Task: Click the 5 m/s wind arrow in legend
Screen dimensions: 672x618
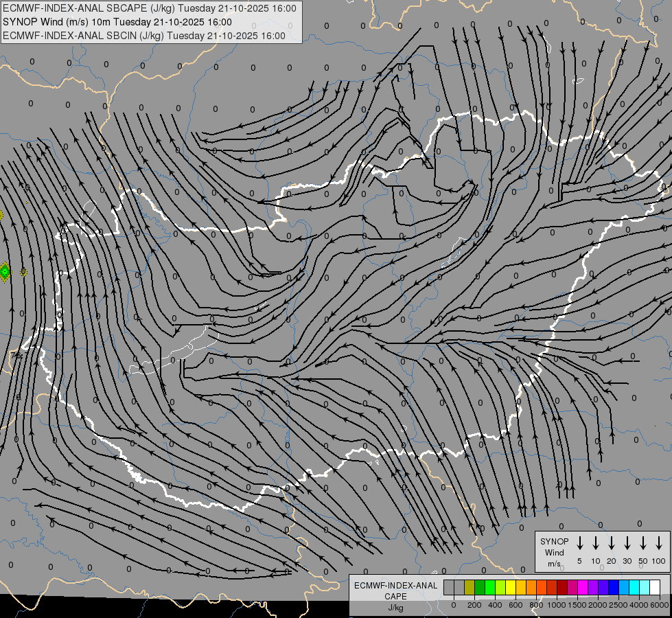Action: tap(579, 543)
